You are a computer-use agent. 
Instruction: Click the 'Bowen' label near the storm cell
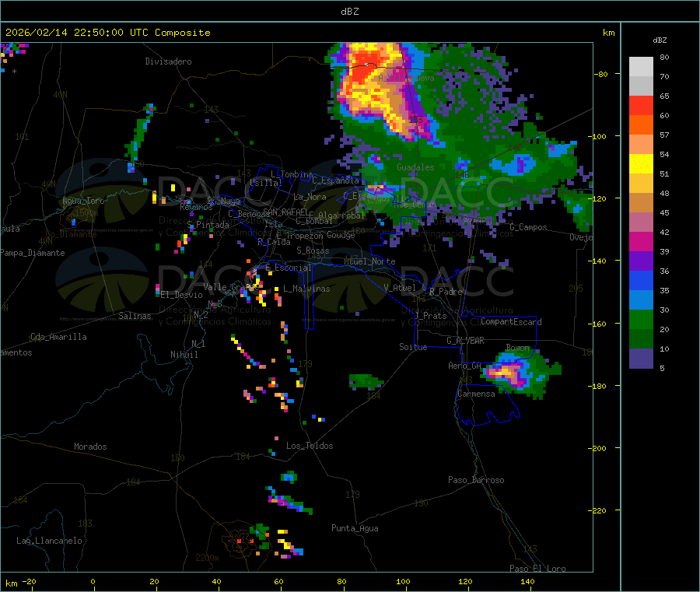pos(518,347)
